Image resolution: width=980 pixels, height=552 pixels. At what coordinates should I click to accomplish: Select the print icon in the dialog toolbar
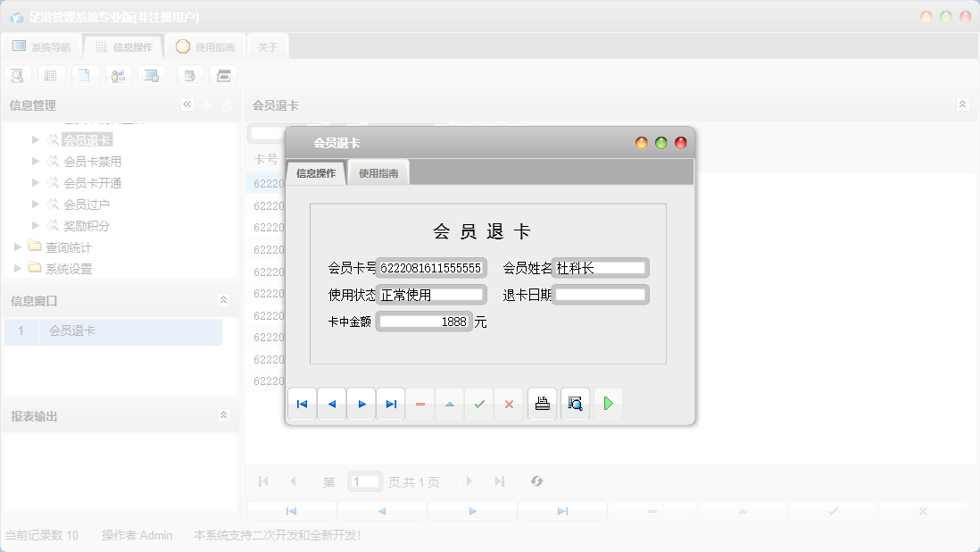tap(542, 403)
